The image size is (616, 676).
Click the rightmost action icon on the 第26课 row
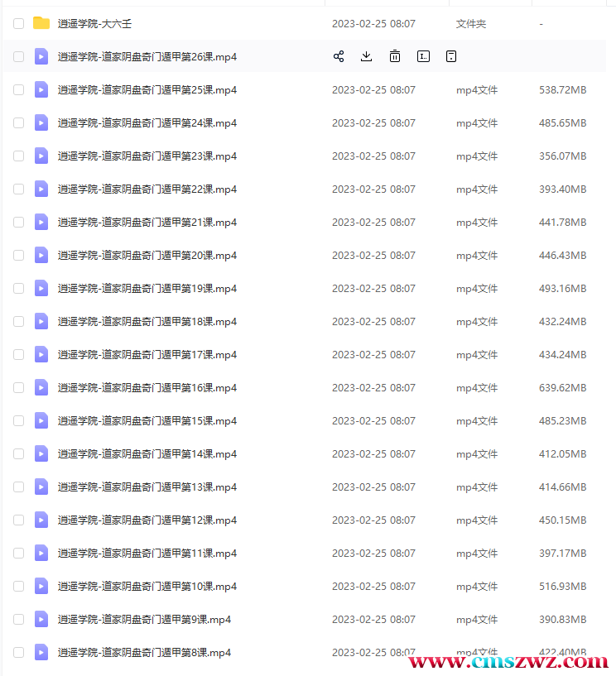coord(451,56)
